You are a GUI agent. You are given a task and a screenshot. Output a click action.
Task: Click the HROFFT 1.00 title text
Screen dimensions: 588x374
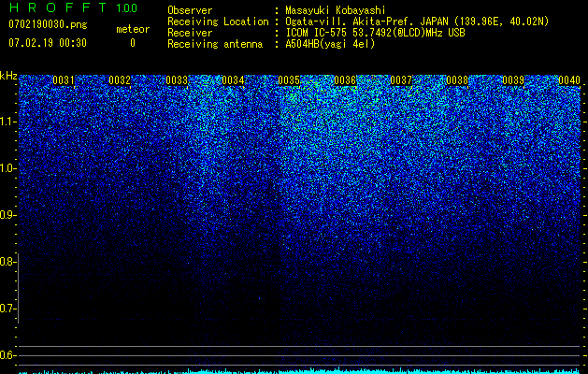click(x=74, y=7)
